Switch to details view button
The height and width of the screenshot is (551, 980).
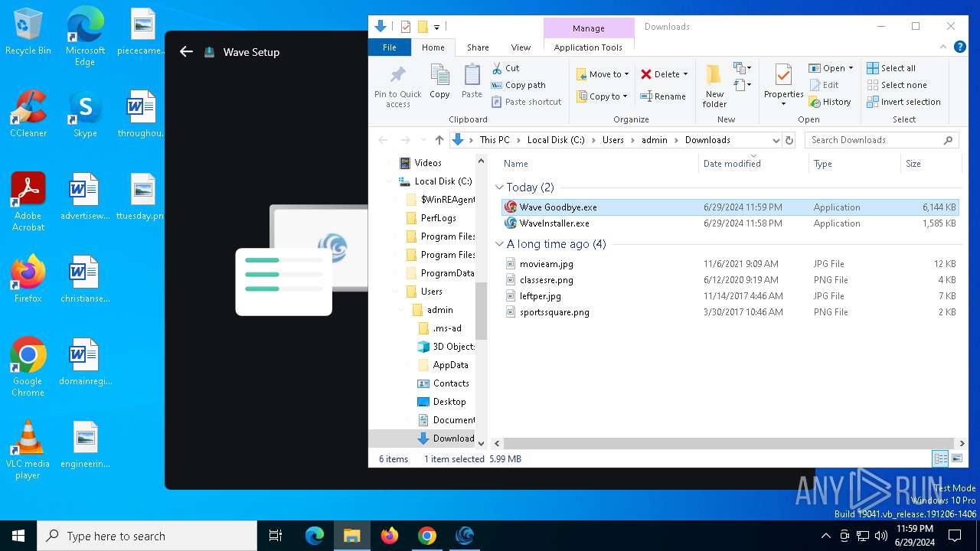pos(939,459)
